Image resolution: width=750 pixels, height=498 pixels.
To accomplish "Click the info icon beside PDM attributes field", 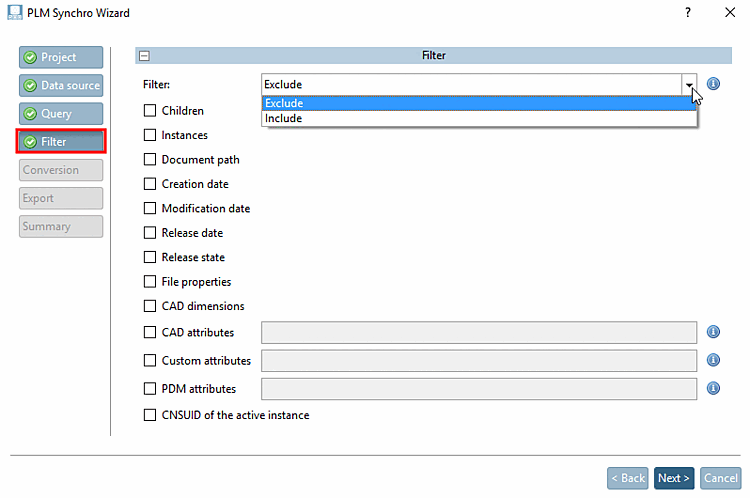I will (714, 388).
